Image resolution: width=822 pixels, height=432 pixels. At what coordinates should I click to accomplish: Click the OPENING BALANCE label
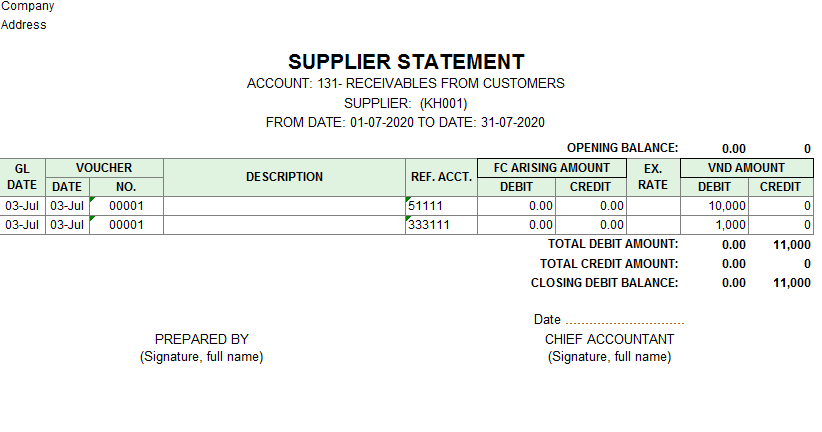(622, 147)
